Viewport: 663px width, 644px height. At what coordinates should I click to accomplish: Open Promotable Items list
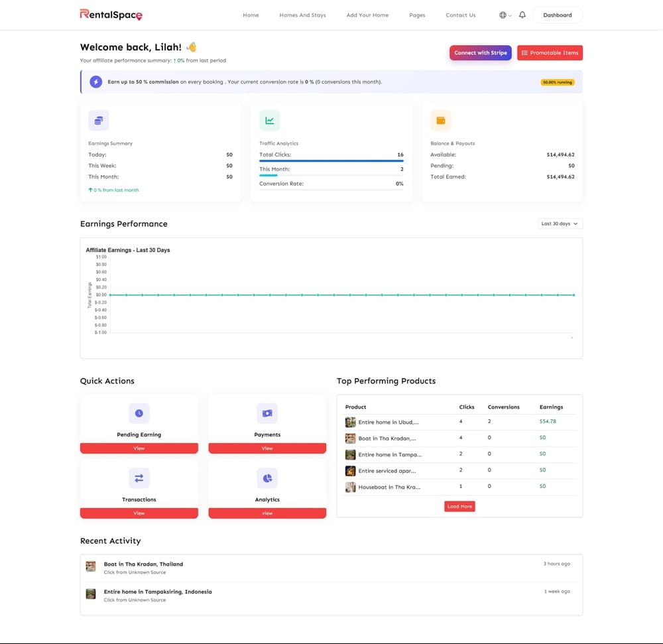point(550,53)
